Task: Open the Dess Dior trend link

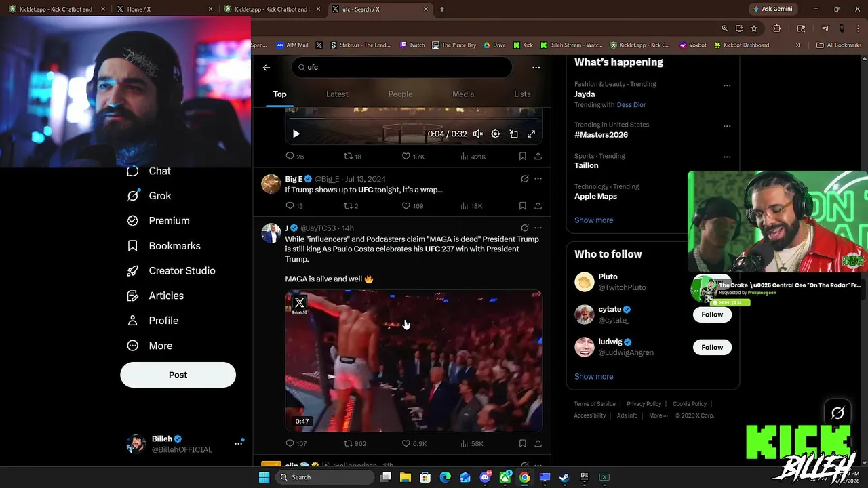Action: click(x=631, y=105)
